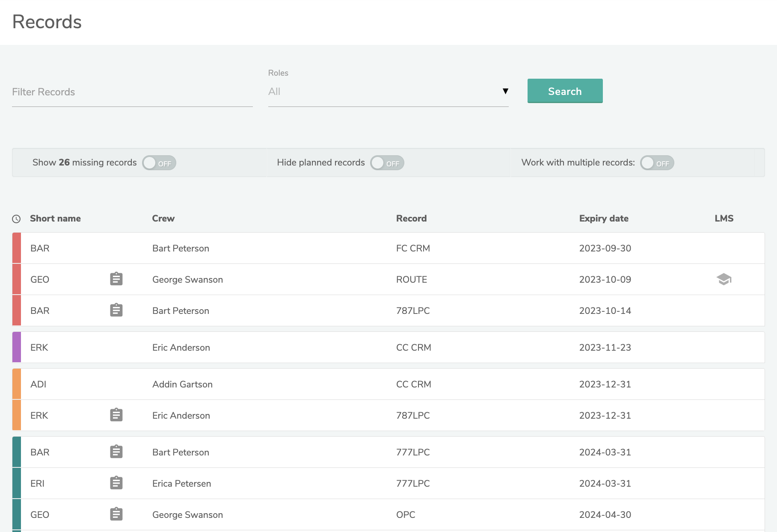Enable Work with multiple records toggle

coord(657,163)
